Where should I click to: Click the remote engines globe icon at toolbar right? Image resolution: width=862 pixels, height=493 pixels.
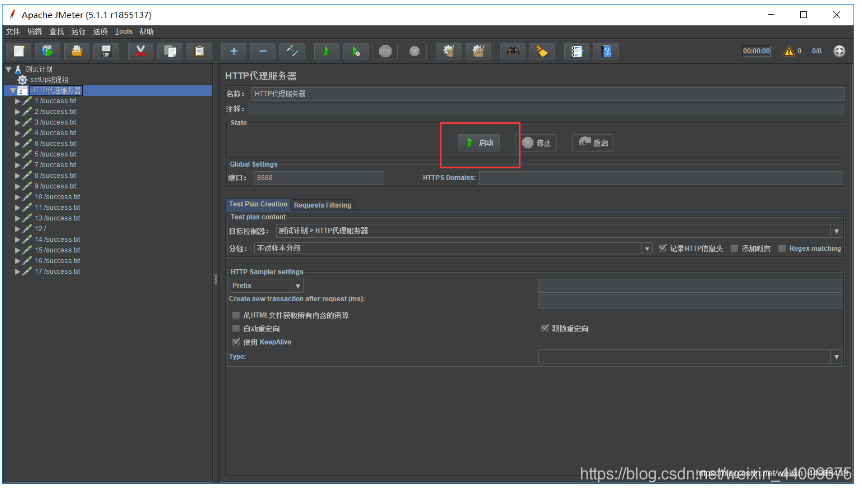[x=839, y=51]
